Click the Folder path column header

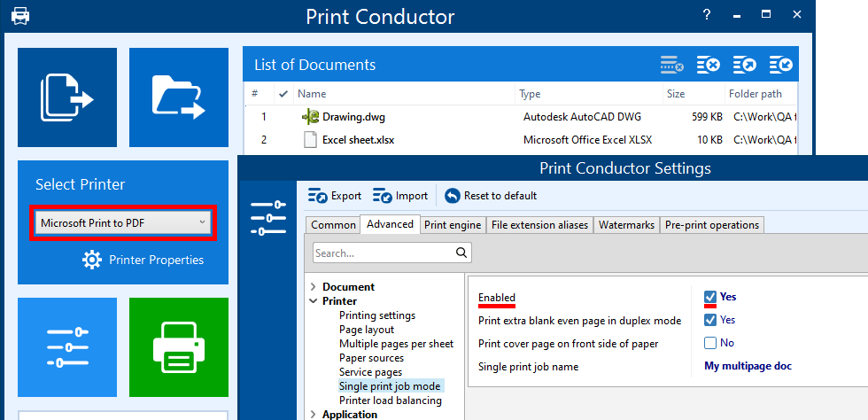tap(760, 94)
